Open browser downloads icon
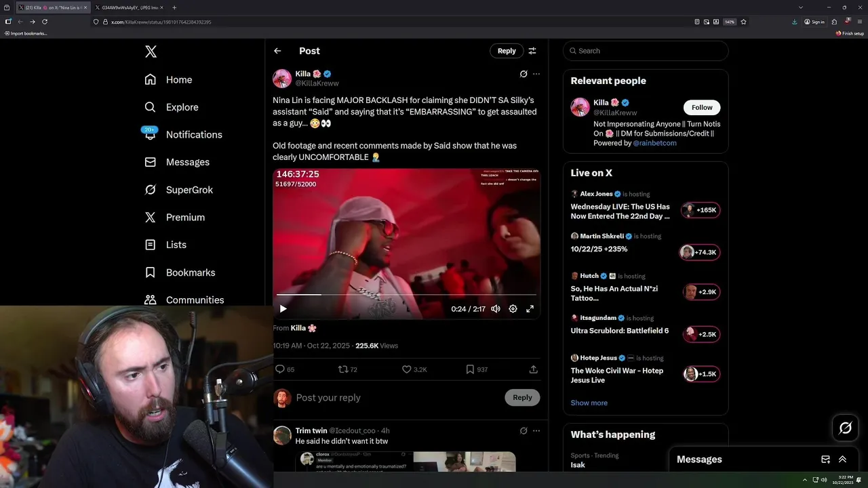The image size is (868, 488). pyautogui.click(x=794, y=22)
